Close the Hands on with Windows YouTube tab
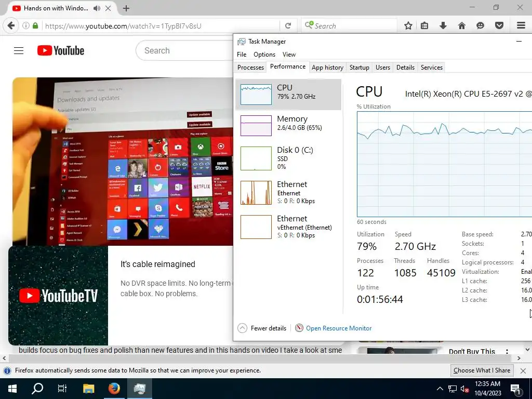532x399 pixels. (108, 8)
